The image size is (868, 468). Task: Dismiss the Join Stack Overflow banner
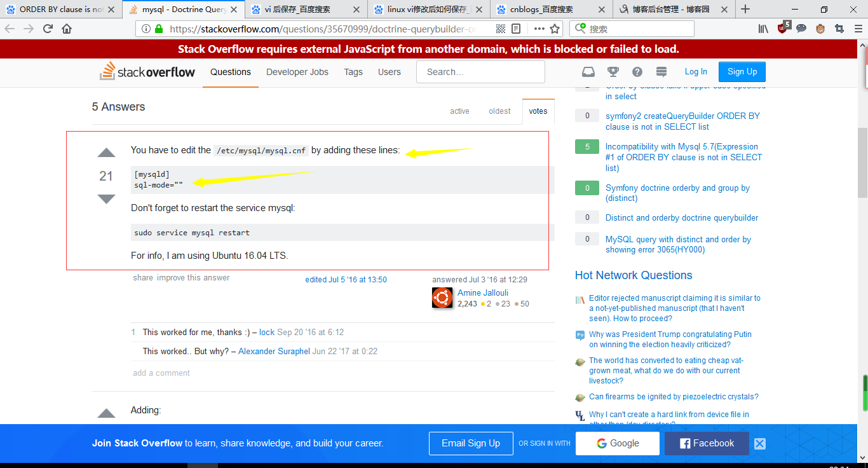click(760, 444)
